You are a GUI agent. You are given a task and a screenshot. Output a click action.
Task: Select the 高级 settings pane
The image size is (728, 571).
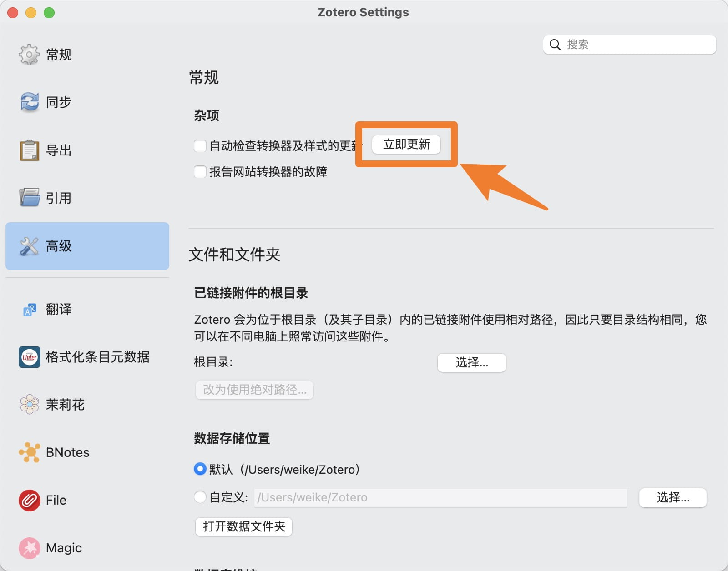pos(87,246)
